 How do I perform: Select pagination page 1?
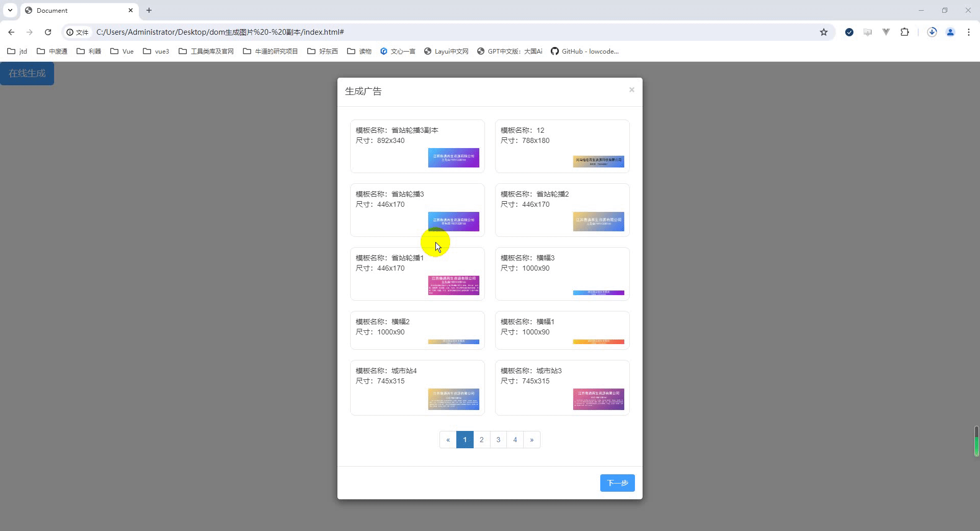(465, 440)
